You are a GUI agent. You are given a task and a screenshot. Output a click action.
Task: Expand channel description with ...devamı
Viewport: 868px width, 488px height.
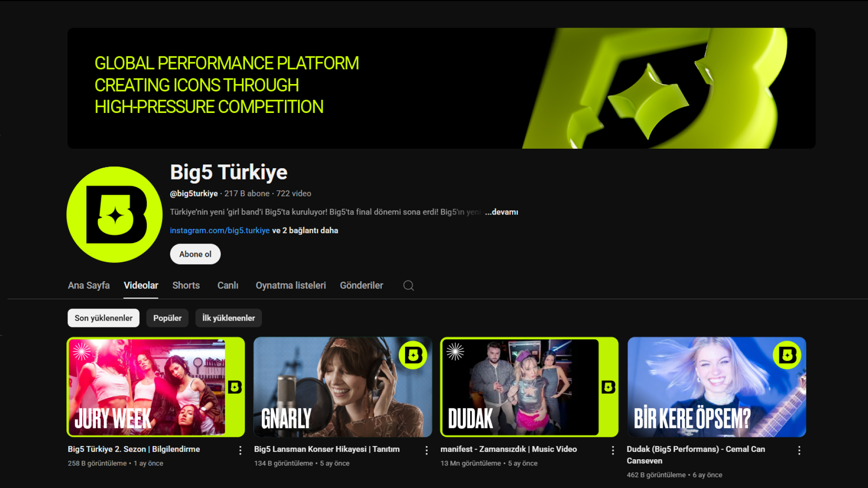click(501, 212)
